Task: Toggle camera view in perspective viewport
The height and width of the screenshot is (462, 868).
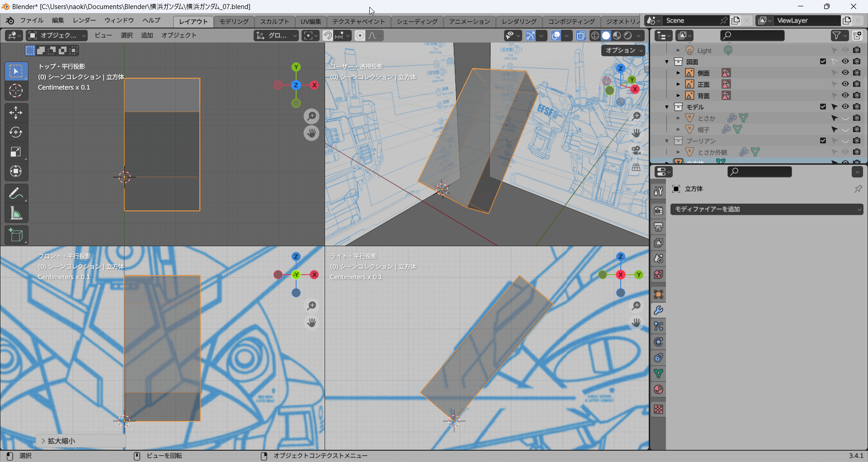Action: [636, 150]
